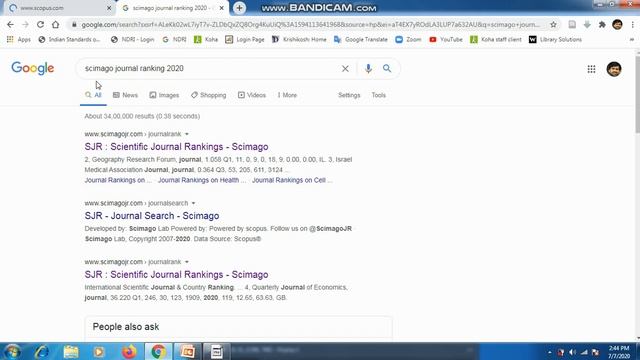640x360 pixels.
Task: Click the volume speaker tray icon
Action: 573,352
